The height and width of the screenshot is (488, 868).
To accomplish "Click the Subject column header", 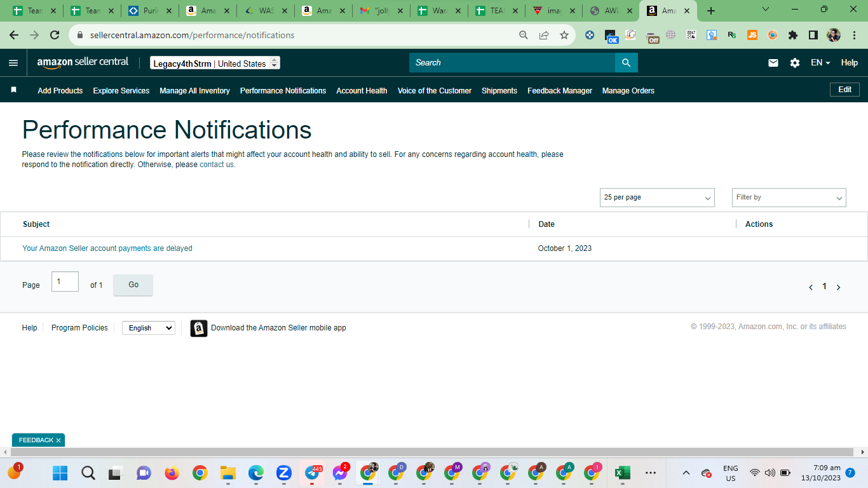I will tap(36, 224).
